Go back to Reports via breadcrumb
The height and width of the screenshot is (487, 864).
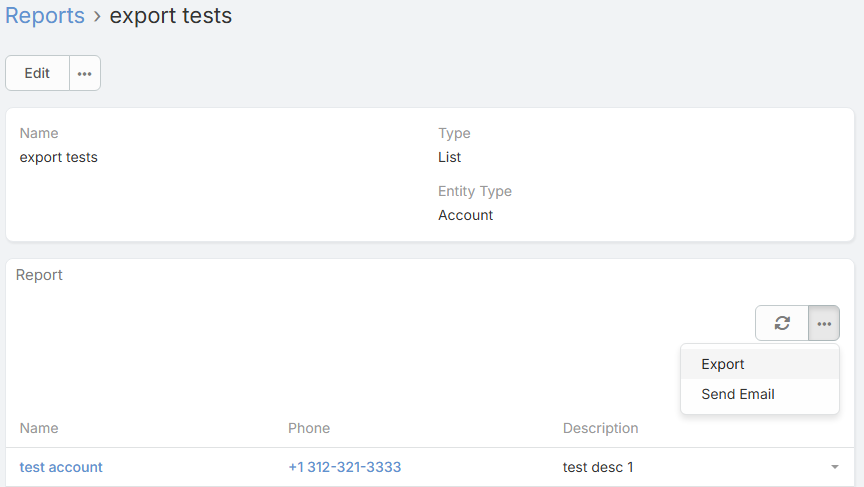click(45, 16)
